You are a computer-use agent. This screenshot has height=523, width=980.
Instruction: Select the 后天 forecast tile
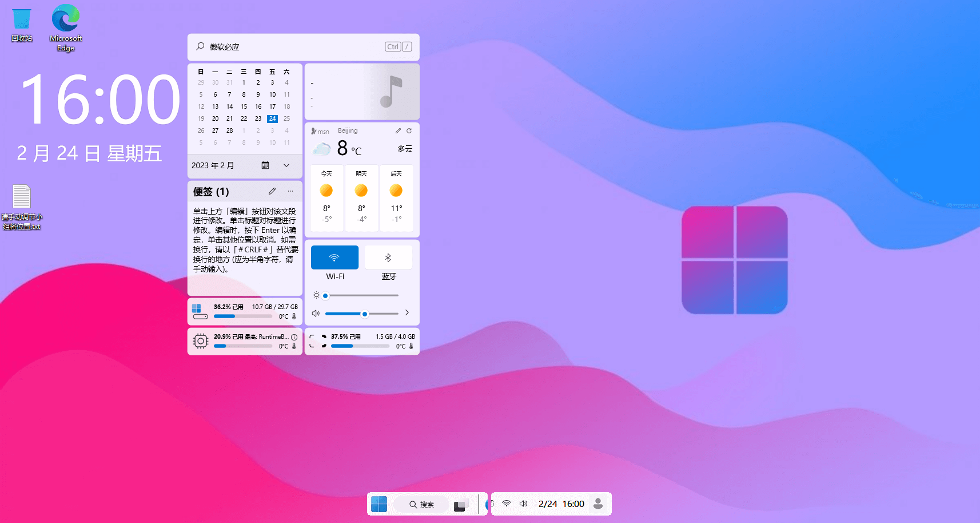pyautogui.click(x=396, y=197)
